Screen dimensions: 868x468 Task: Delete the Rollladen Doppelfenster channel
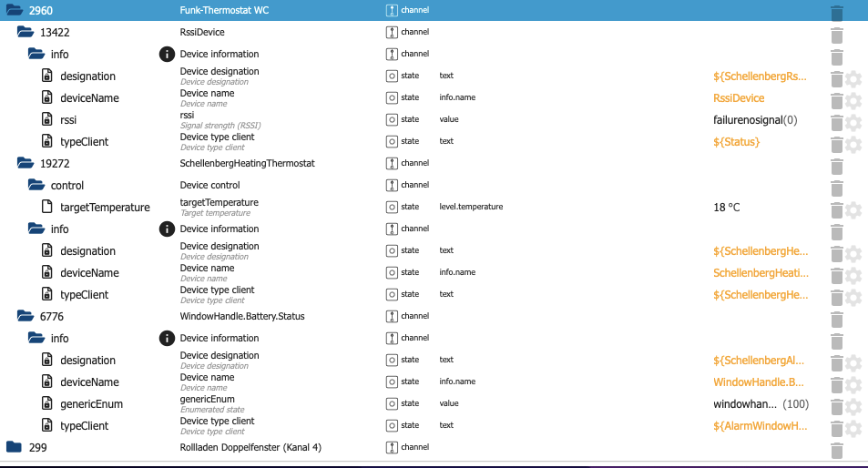(x=836, y=450)
